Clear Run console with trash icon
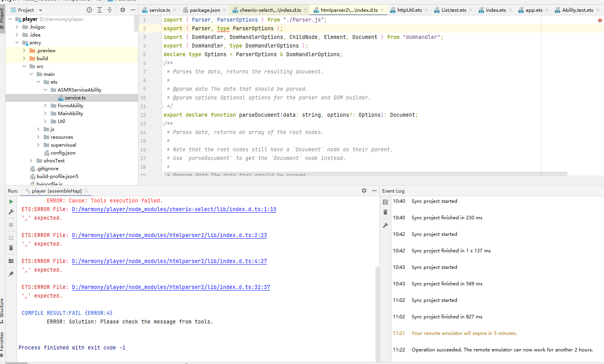 pos(11,248)
